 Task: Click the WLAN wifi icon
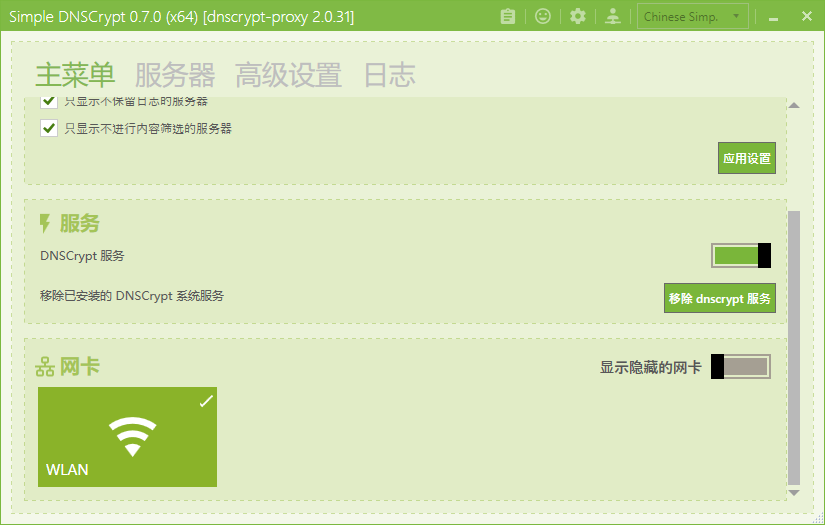132,437
